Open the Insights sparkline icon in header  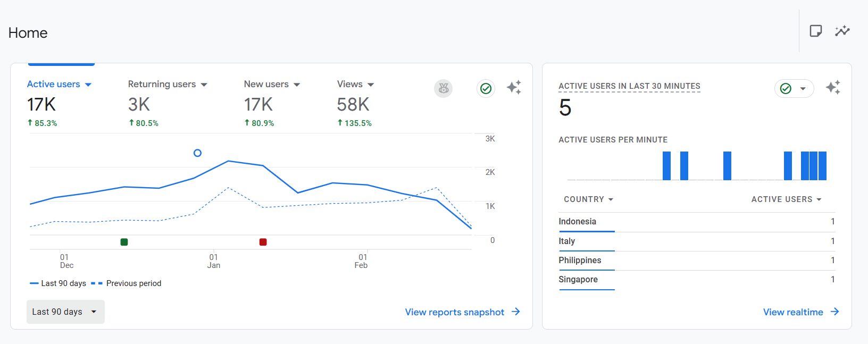[842, 31]
